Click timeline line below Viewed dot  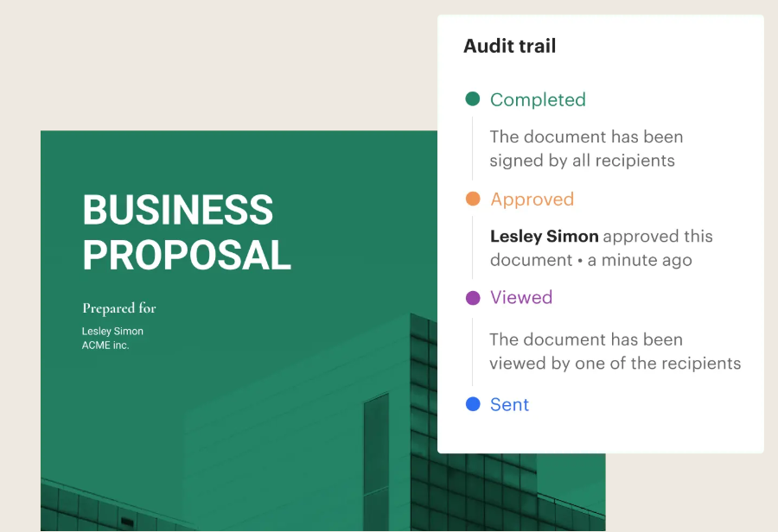coord(473,351)
